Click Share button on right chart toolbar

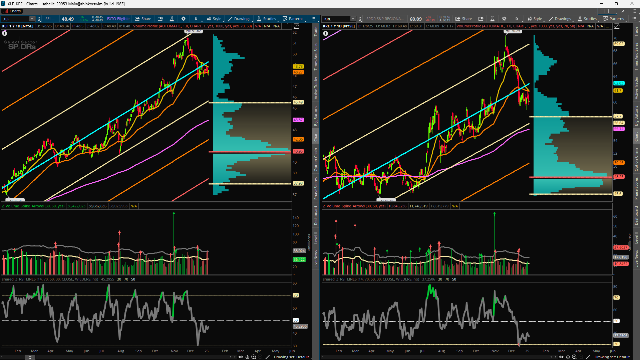click(x=464, y=19)
